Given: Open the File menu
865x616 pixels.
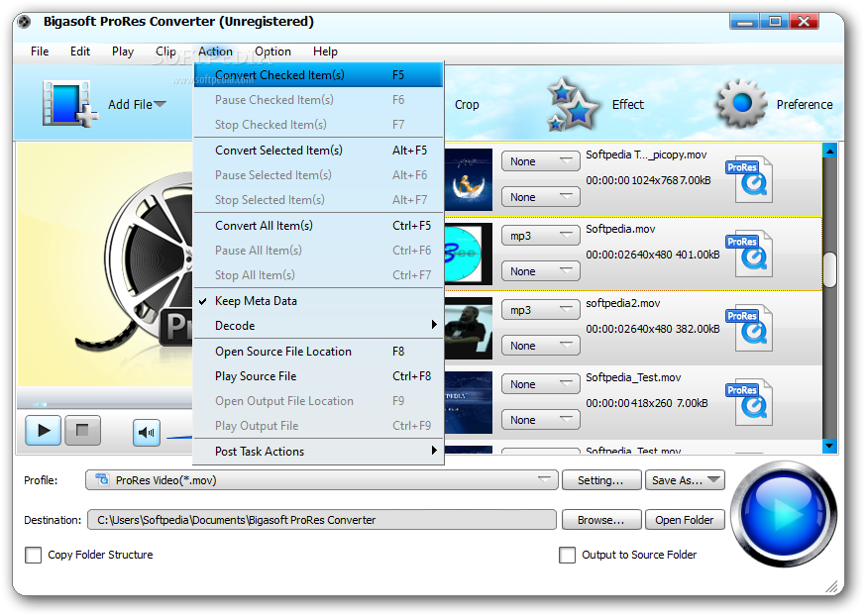Looking at the screenshot, I should 40,51.
